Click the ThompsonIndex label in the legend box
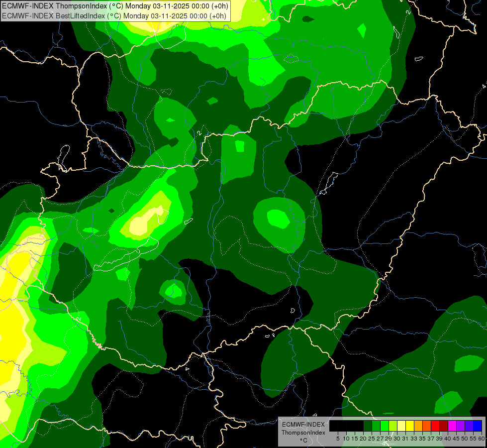 click(x=303, y=433)
